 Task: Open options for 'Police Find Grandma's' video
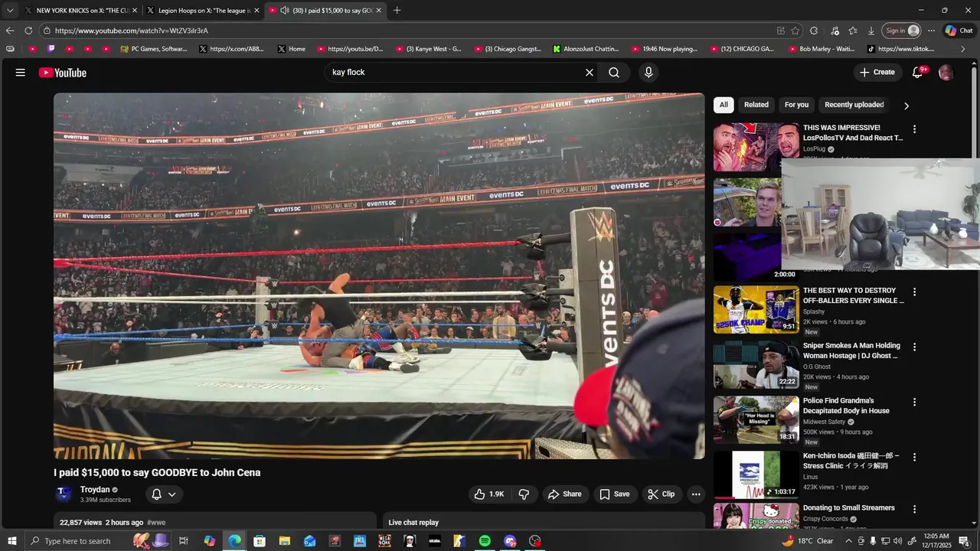(914, 402)
